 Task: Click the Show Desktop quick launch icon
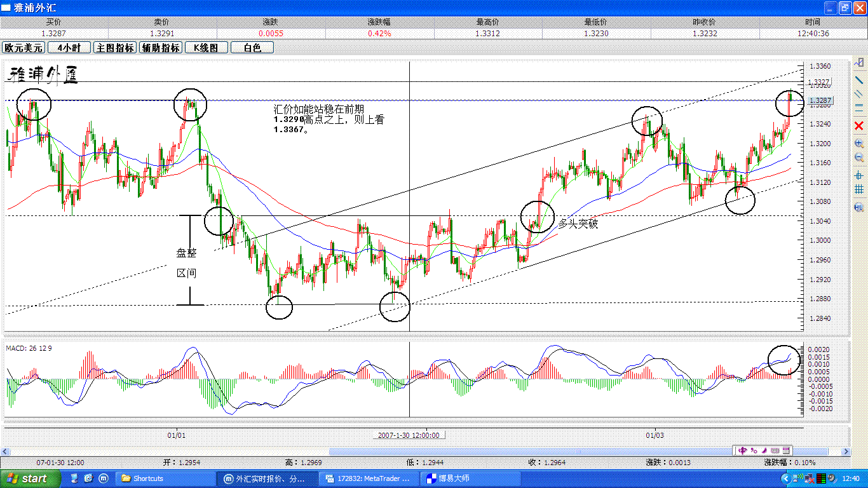click(75, 478)
